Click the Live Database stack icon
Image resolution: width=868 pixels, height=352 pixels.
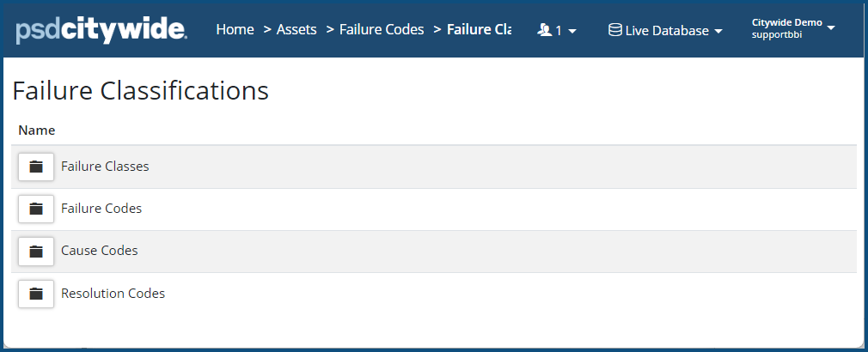coord(615,30)
